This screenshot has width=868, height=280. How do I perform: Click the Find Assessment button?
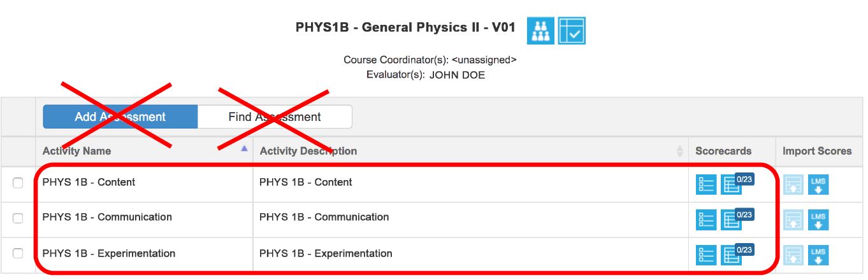pyautogui.click(x=275, y=117)
